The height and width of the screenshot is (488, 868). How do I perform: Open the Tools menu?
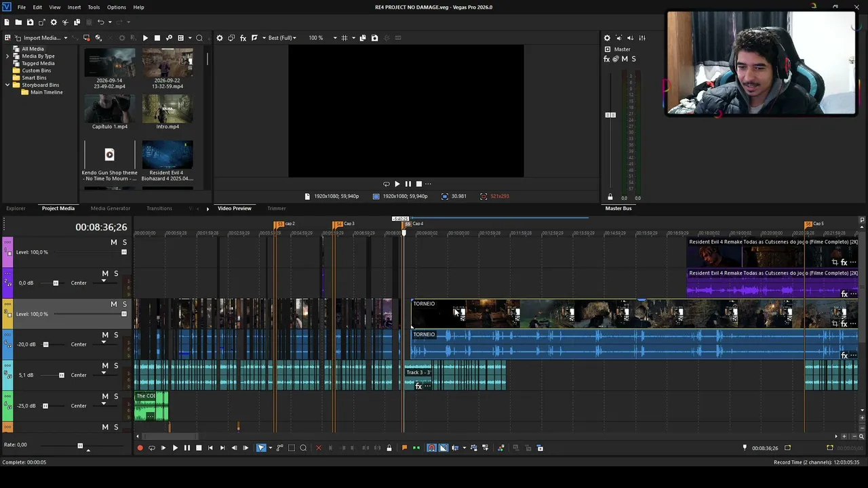point(94,7)
